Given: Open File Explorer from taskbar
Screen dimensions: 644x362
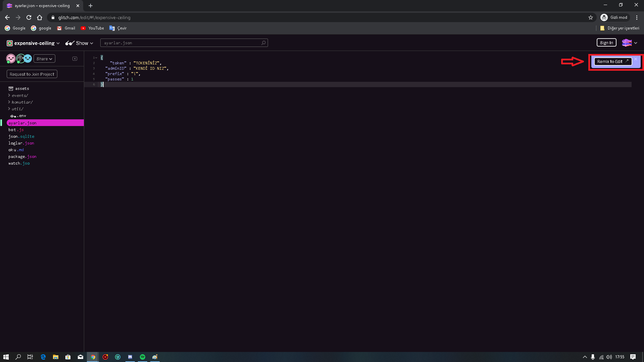Looking at the screenshot, I should point(56,357).
